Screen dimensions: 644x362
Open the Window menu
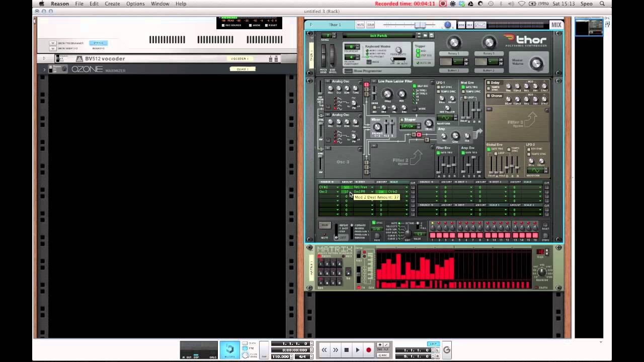(160, 4)
